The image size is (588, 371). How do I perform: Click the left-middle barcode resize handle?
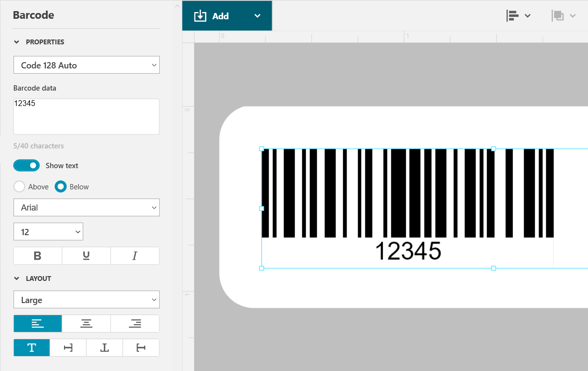(262, 209)
